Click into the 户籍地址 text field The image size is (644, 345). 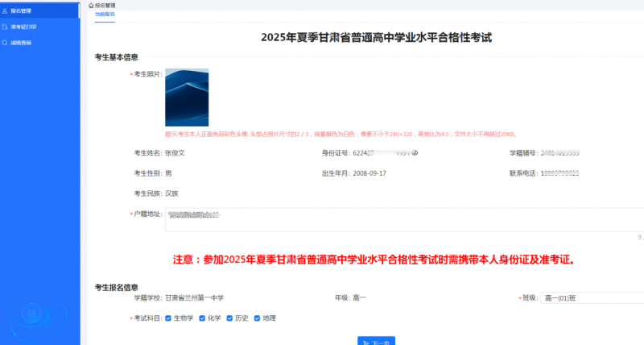[x=402, y=219]
